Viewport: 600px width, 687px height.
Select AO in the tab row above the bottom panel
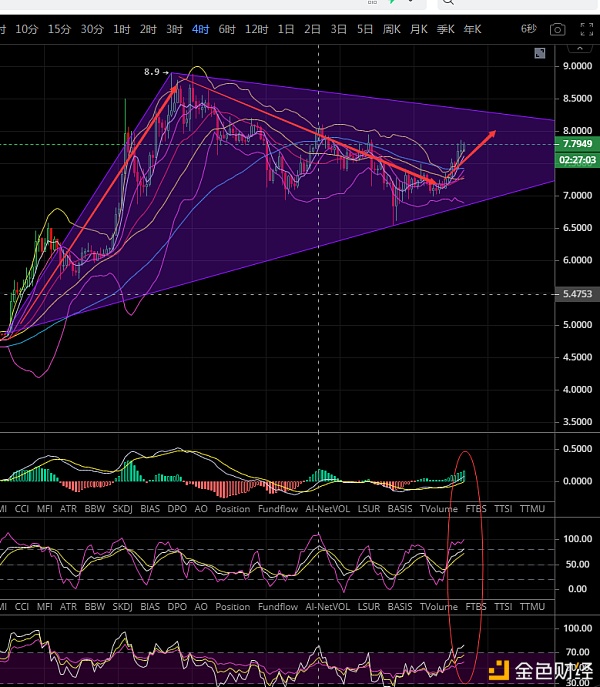click(x=201, y=607)
